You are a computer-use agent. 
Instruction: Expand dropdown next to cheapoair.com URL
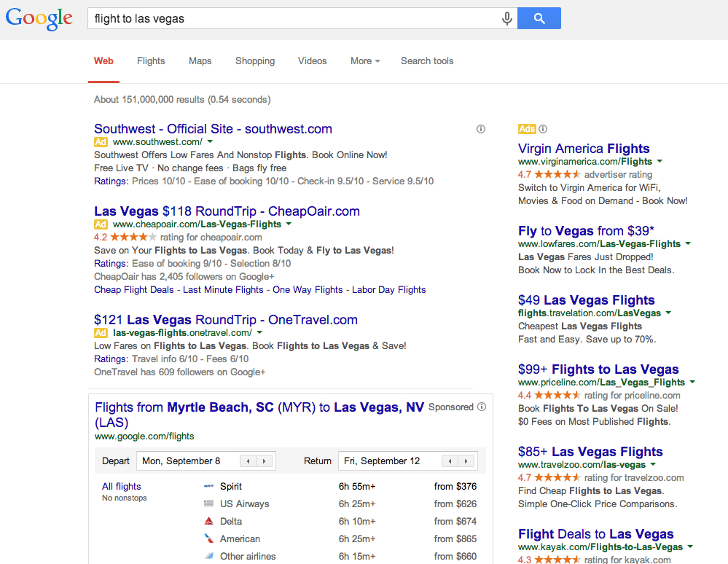pos(289,224)
